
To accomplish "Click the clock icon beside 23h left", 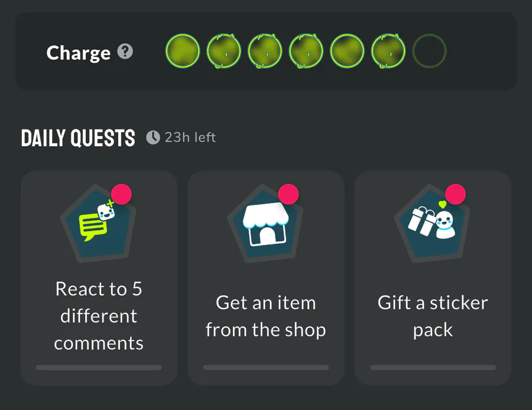I will point(153,138).
